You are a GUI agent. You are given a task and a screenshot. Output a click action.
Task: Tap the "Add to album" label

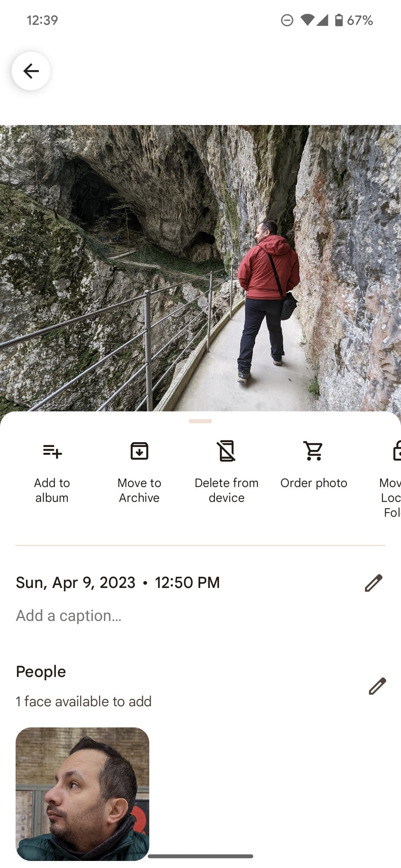52,490
